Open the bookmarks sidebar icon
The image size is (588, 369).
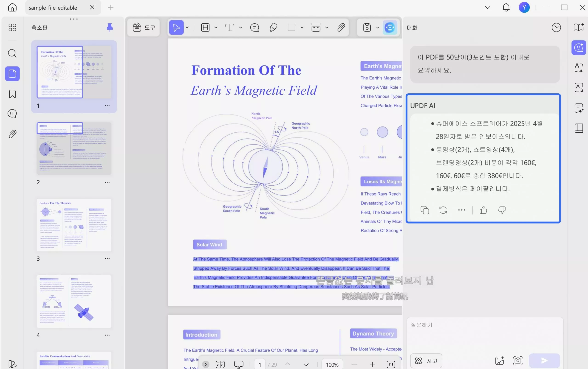coord(12,94)
